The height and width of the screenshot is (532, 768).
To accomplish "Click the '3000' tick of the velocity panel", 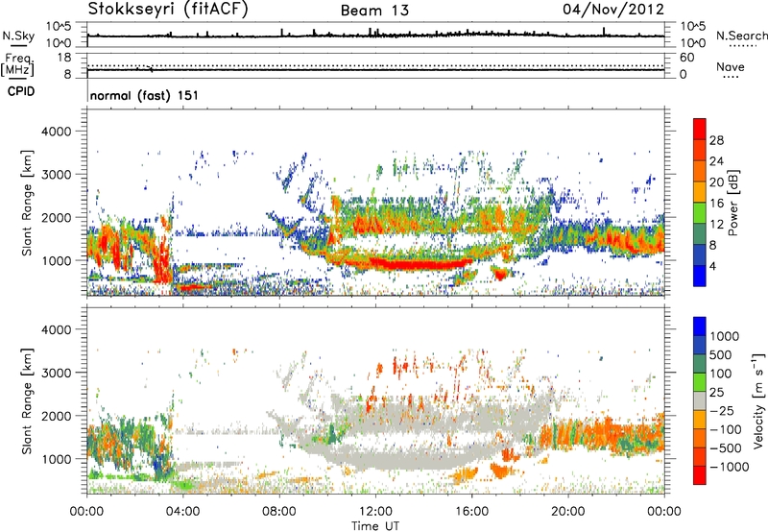I will click(57, 373).
